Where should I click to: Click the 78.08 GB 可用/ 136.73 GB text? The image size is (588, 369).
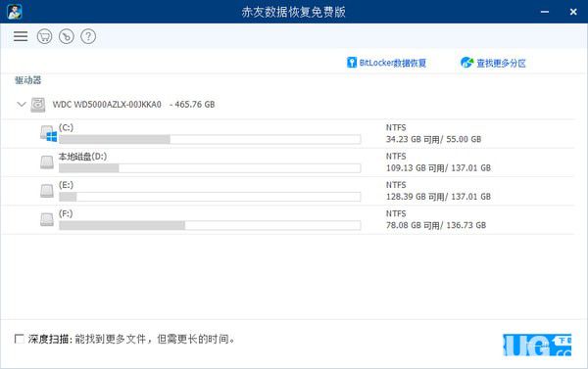436,225
